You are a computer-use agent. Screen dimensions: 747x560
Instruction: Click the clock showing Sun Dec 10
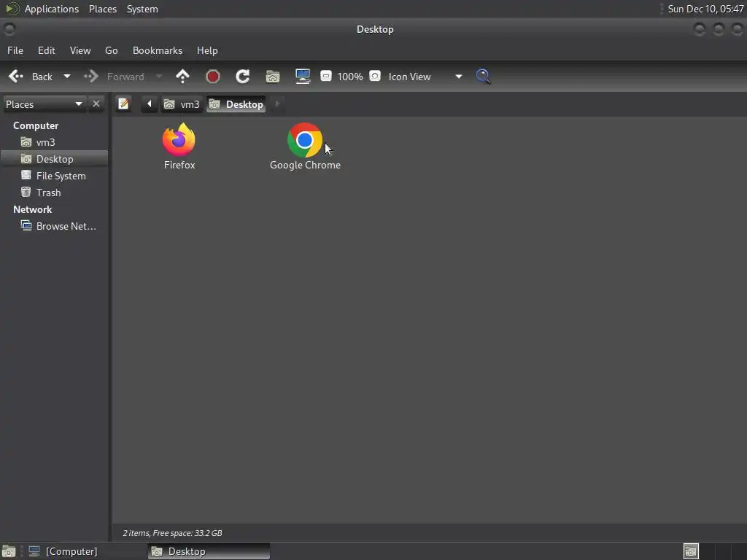pyautogui.click(x=705, y=9)
